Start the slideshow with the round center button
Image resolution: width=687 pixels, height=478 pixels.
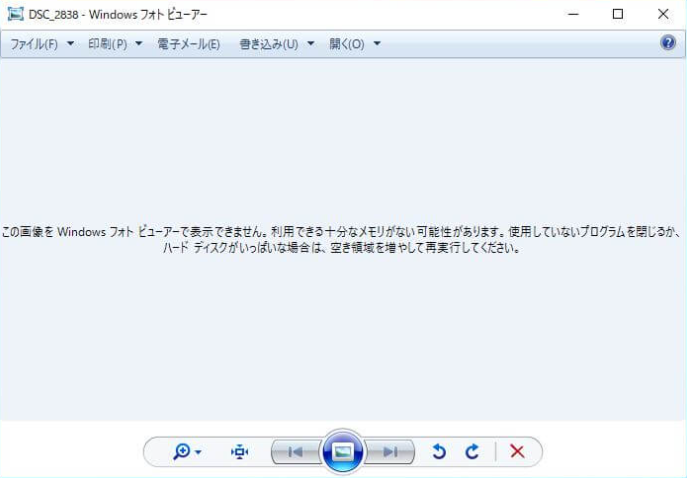coord(343,452)
